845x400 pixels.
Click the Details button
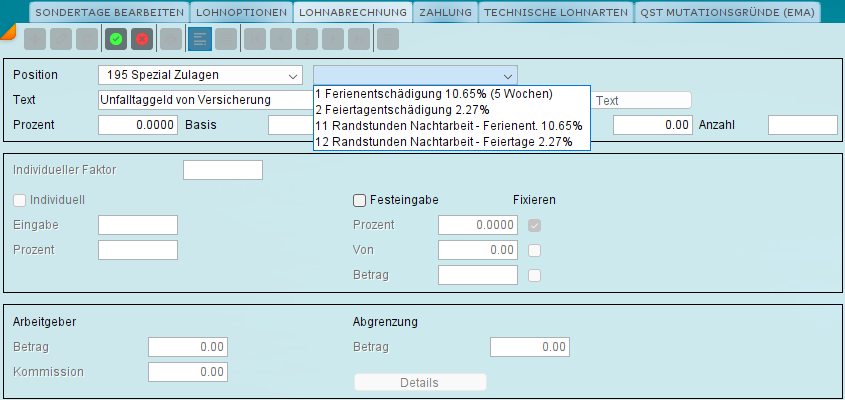coord(420,383)
